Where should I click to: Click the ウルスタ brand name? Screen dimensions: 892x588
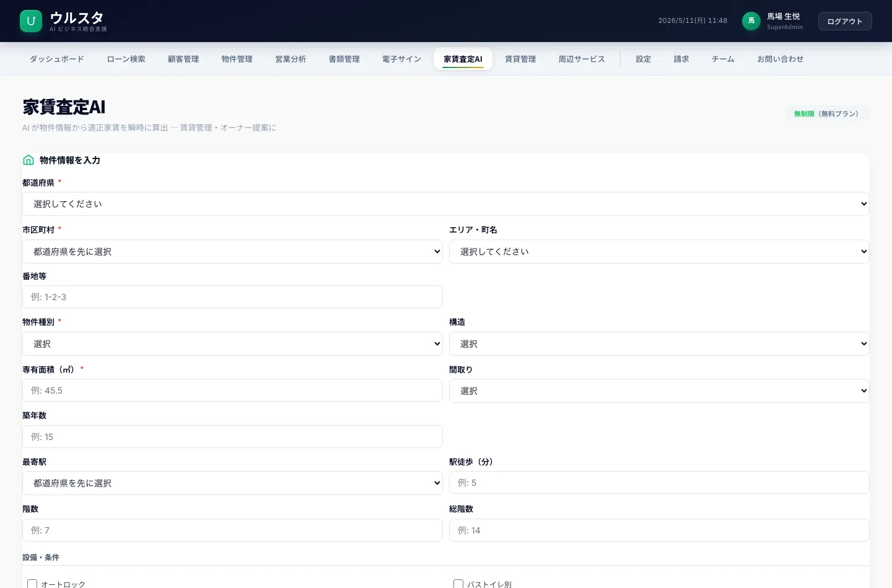click(77, 17)
